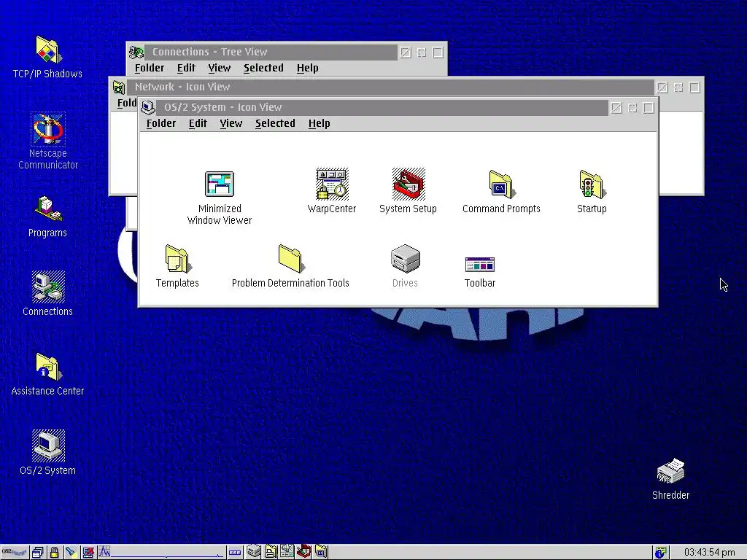This screenshot has height=560, width=747.
Task: Close the Connections Tree View window
Action: (406, 52)
